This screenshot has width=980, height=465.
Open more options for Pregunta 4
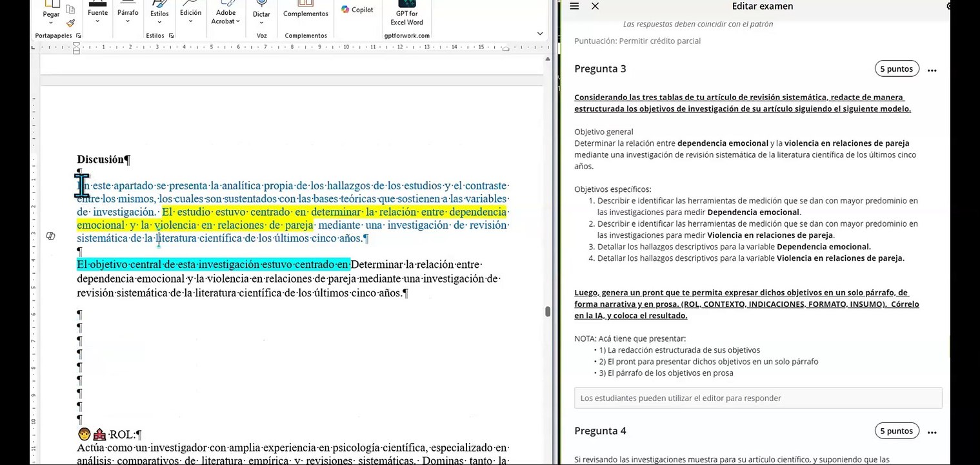click(x=932, y=431)
